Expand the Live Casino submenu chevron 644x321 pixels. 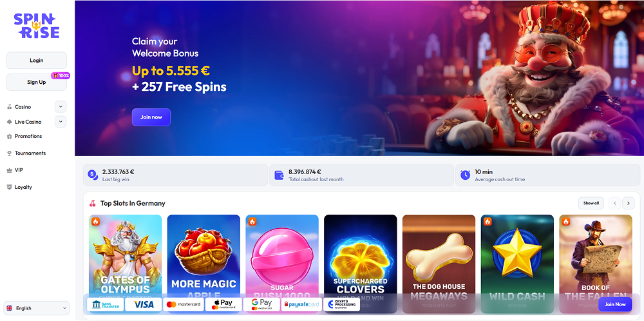point(61,122)
